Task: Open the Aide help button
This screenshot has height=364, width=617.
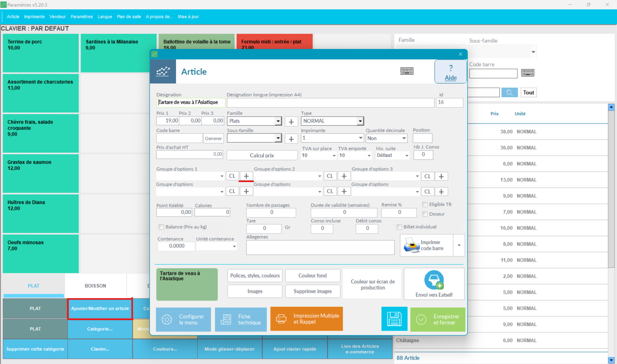Action: (450, 72)
